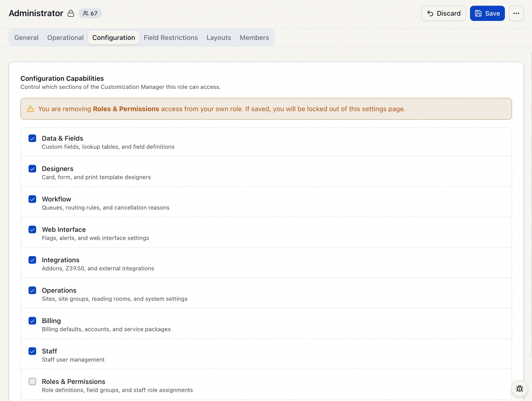Screen dimensions: 532x401
Task: Click the Configuration Capabilities heading
Action: [x=62, y=78]
